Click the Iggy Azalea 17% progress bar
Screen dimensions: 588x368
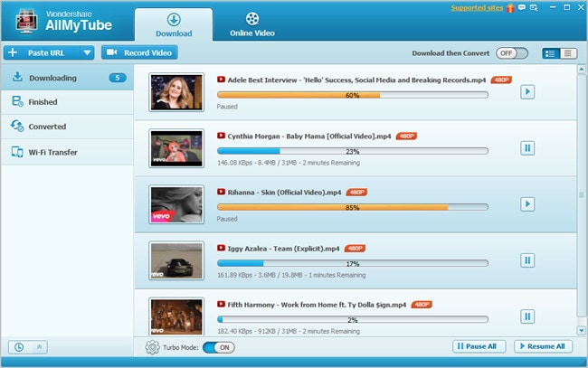tap(353, 263)
